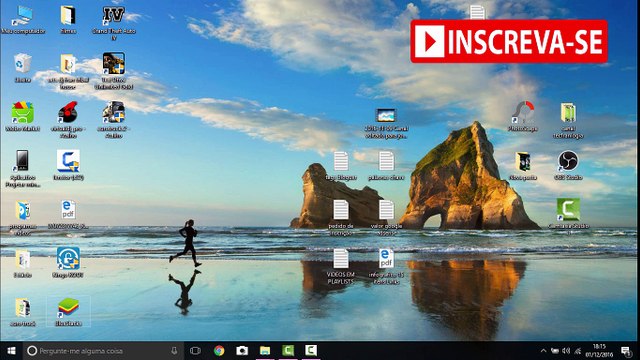Open the valor google adsense text file

[386, 217]
